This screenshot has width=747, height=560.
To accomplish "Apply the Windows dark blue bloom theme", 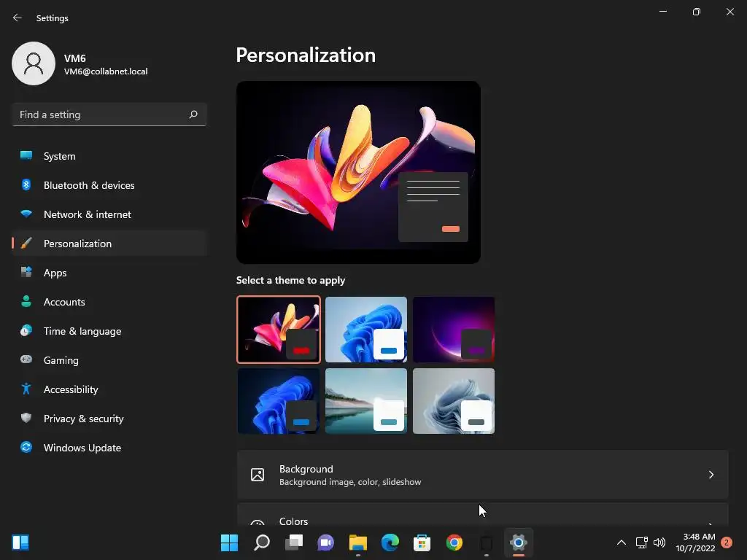I will pyautogui.click(x=279, y=401).
